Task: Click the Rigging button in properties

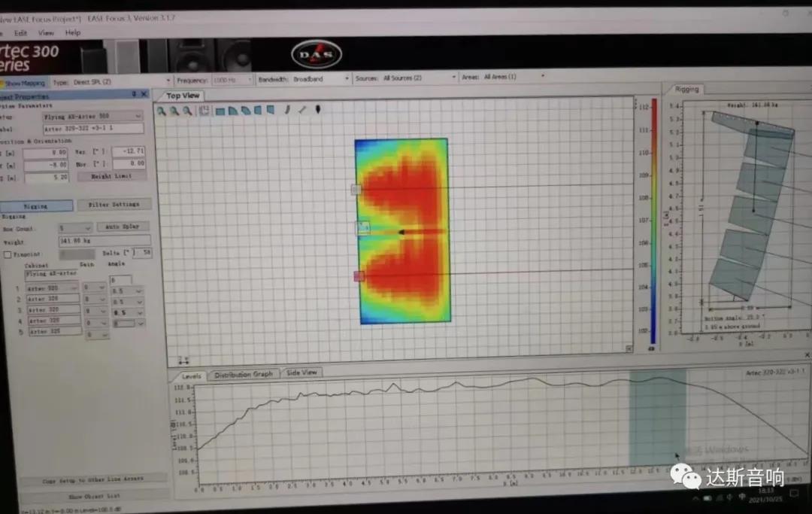Action: coord(36,206)
